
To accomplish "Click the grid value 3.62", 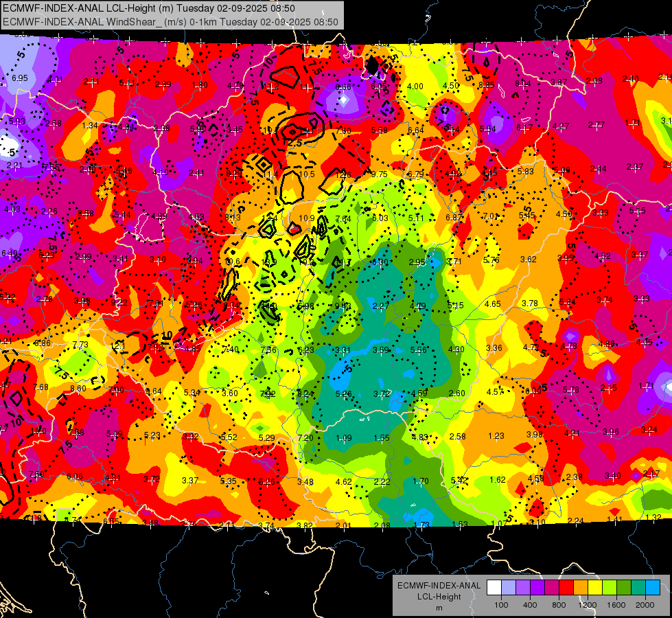I will click(529, 259).
